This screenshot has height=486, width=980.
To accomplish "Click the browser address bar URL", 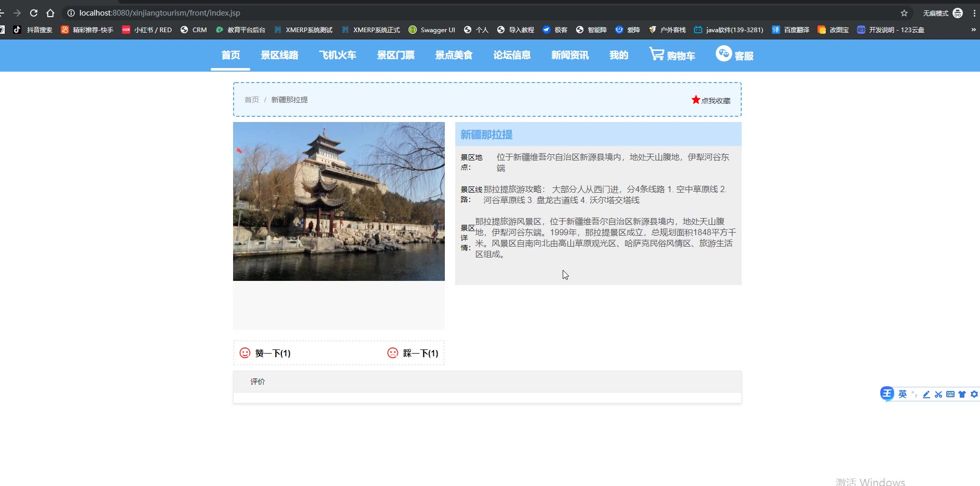I will 160,13.
